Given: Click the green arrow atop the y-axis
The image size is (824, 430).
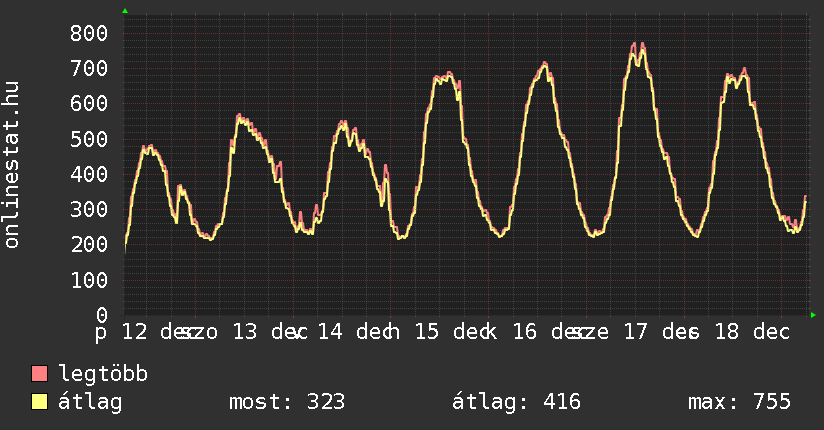Looking at the screenshot, I should coord(125,11).
